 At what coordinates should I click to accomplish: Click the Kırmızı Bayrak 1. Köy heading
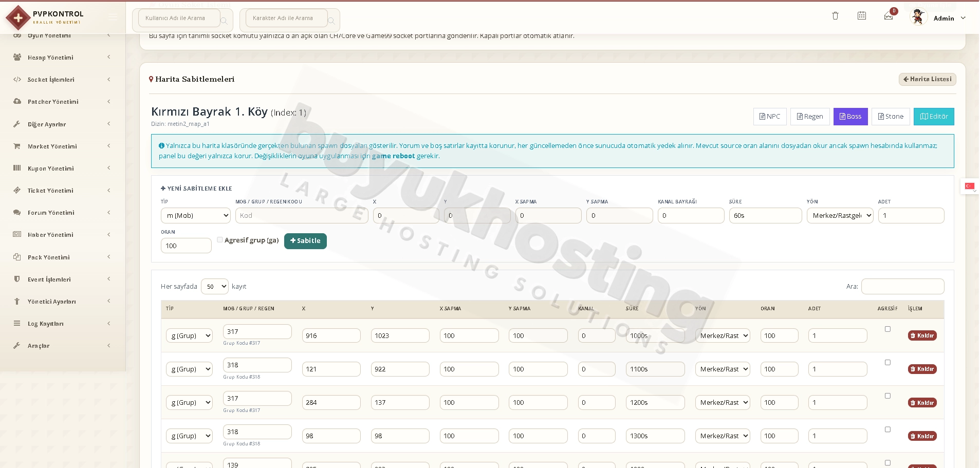(209, 111)
